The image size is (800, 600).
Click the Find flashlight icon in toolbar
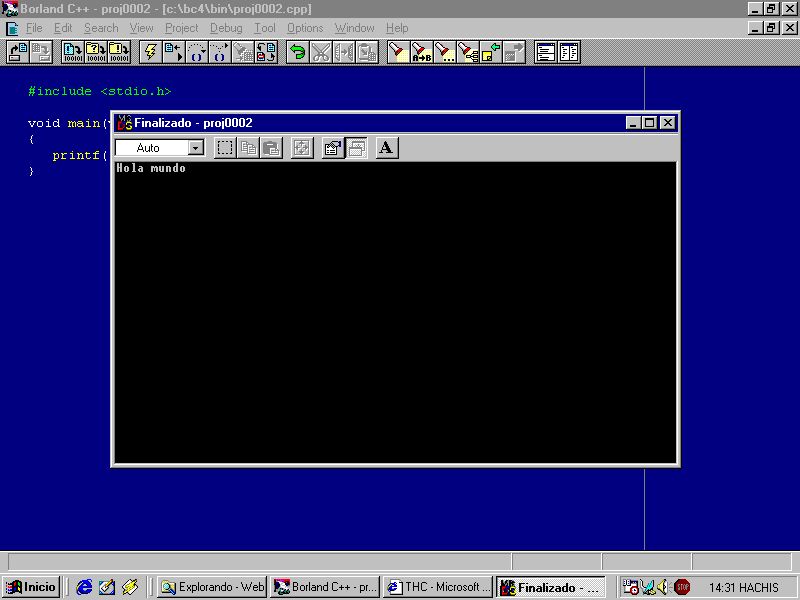[398, 52]
